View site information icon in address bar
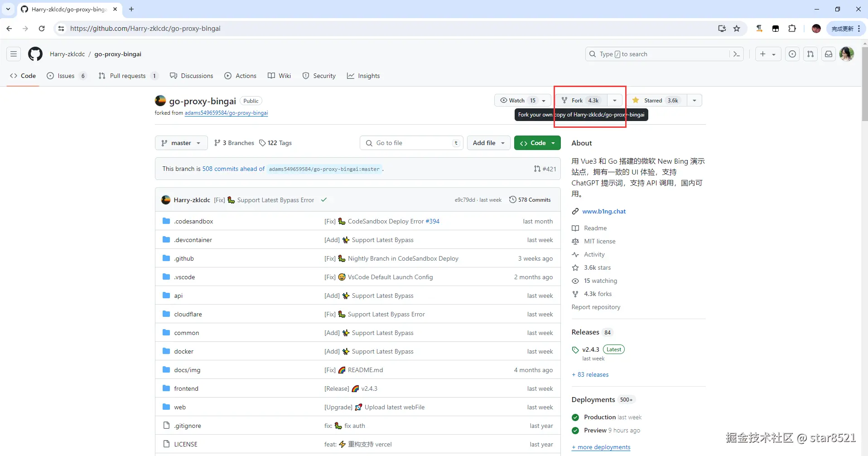 (61, 29)
